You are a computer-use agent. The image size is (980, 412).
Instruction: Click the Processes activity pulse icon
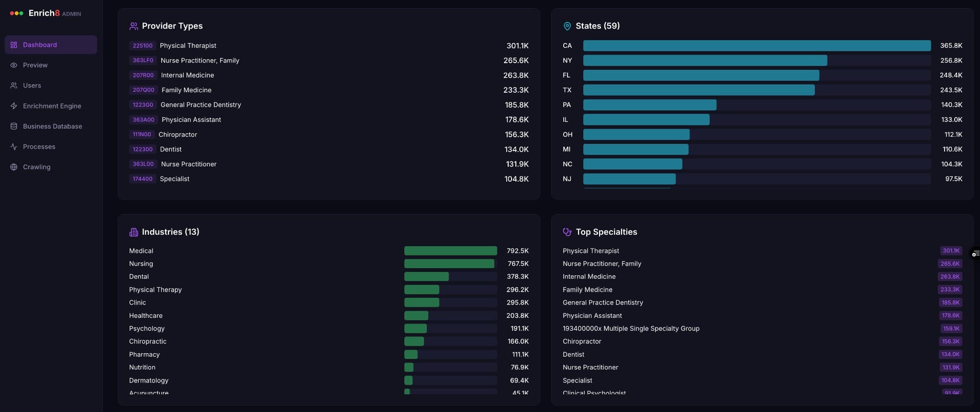click(14, 147)
